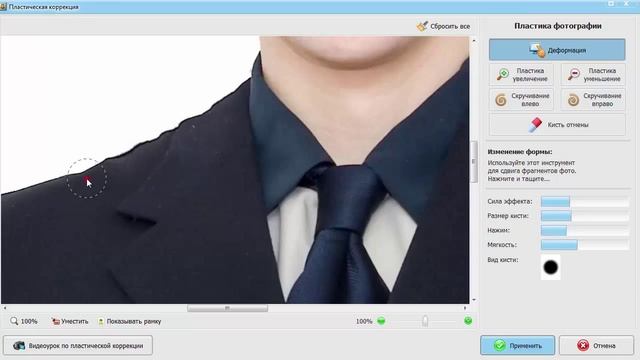
Task: Open Видеоурок по пластической коррекции
Action: (78, 346)
